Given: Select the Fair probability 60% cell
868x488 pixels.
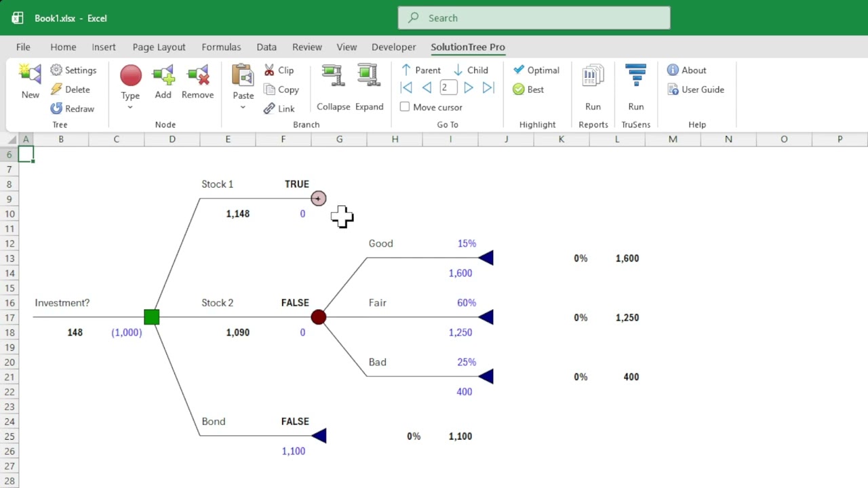Looking at the screenshot, I should (467, 303).
